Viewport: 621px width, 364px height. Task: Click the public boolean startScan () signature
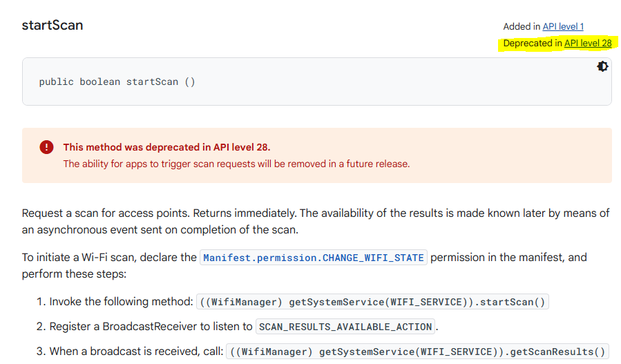tap(117, 82)
